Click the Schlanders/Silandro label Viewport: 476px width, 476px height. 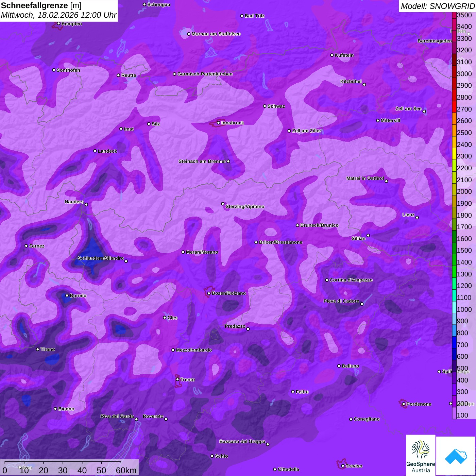pyautogui.click(x=101, y=258)
